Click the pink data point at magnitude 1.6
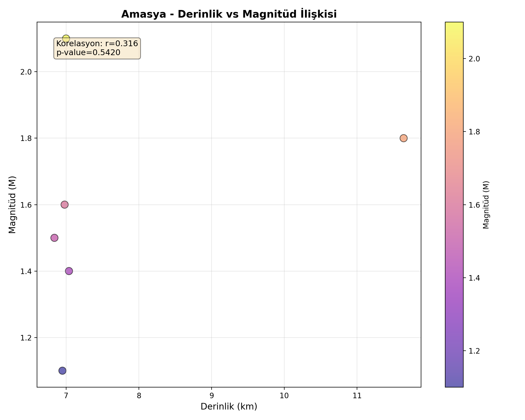Image resolution: width=525 pixels, height=420 pixels. tap(65, 204)
